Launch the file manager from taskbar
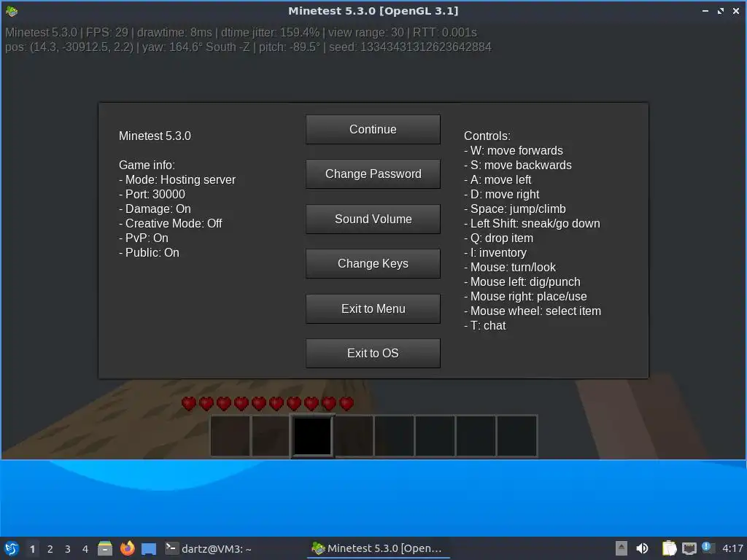Image resolution: width=747 pixels, height=560 pixels. 105,548
